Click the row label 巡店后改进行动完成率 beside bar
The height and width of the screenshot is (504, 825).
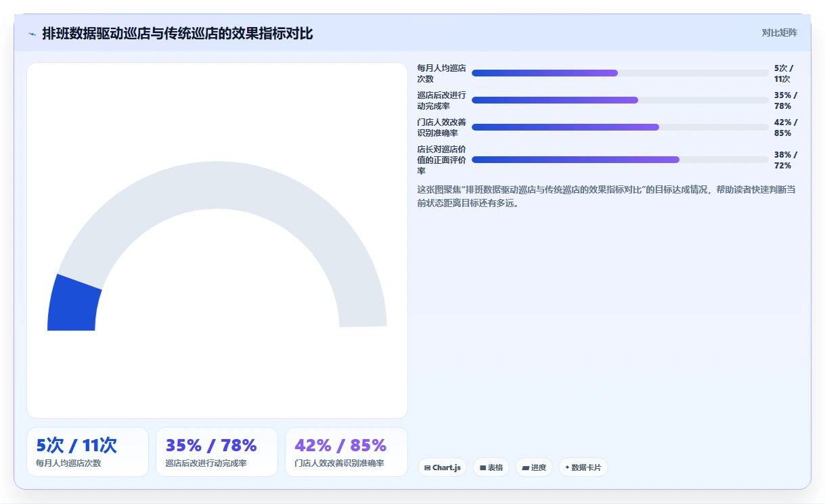pyautogui.click(x=441, y=100)
